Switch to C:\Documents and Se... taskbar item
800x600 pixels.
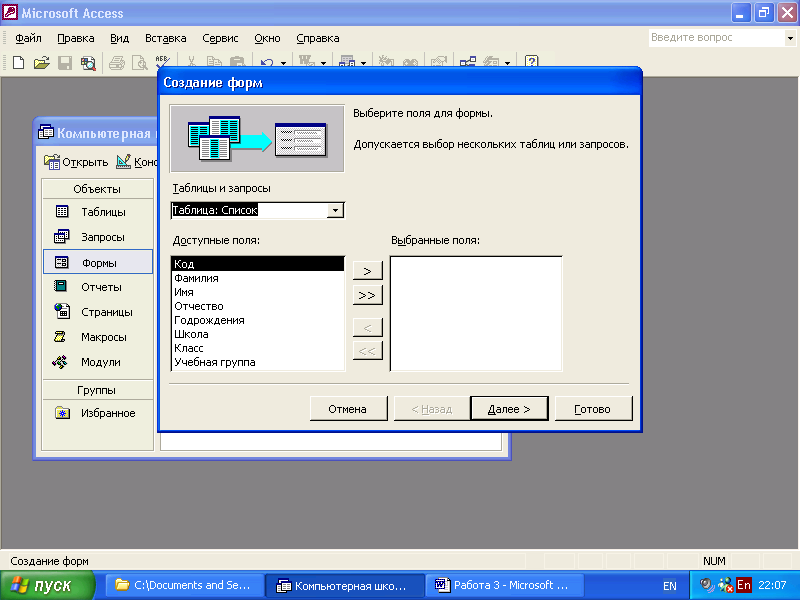pyautogui.click(x=184, y=585)
